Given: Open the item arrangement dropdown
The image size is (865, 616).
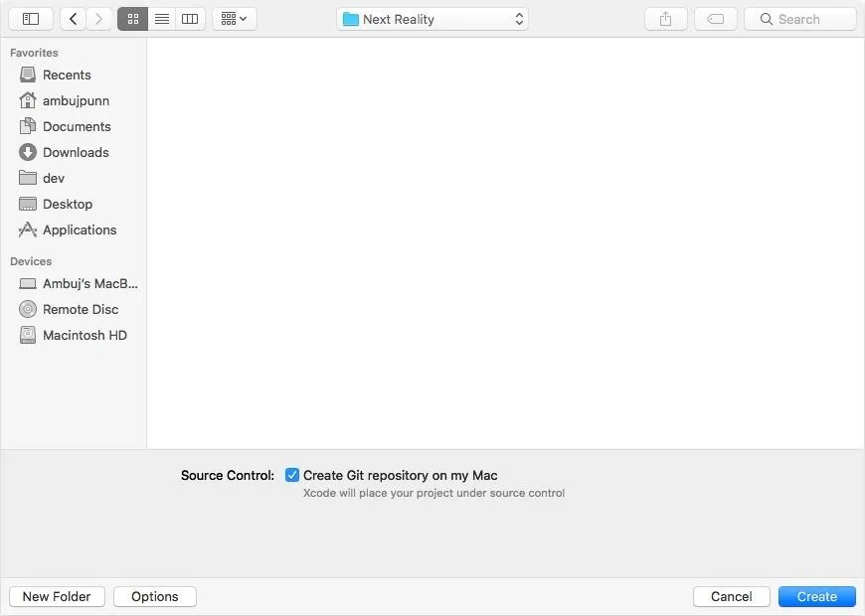Looking at the screenshot, I should point(234,19).
